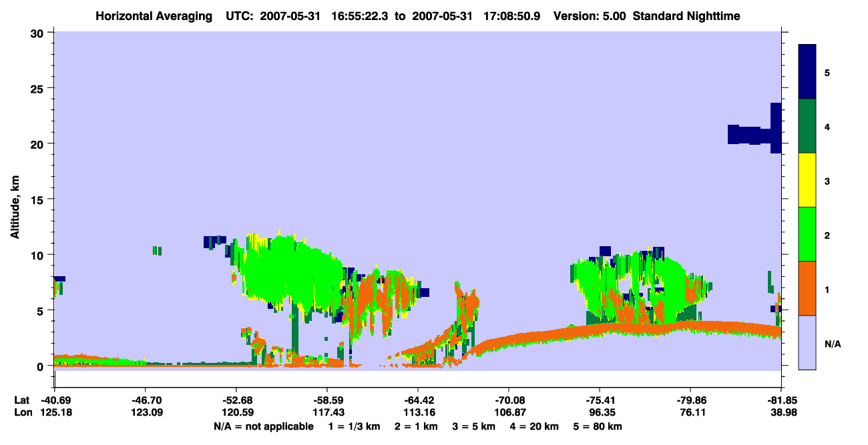Click 'N/A = not applicable' legend text
Screen dimensions: 868x445
(264, 426)
